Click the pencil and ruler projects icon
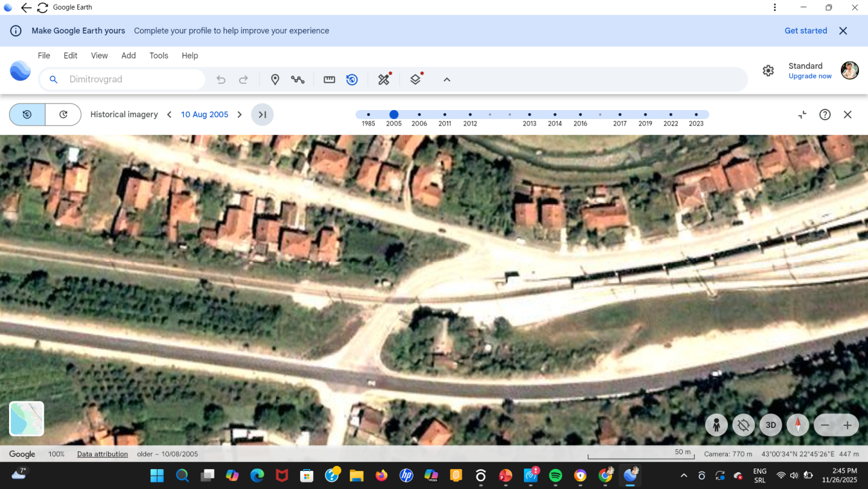The height and width of the screenshot is (489, 868). [x=384, y=79]
